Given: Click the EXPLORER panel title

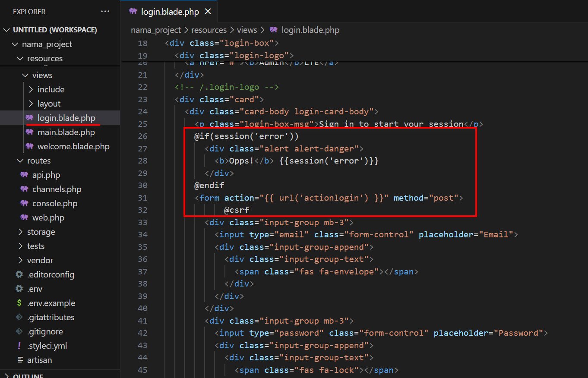Looking at the screenshot, I should [x=29, y=12].
